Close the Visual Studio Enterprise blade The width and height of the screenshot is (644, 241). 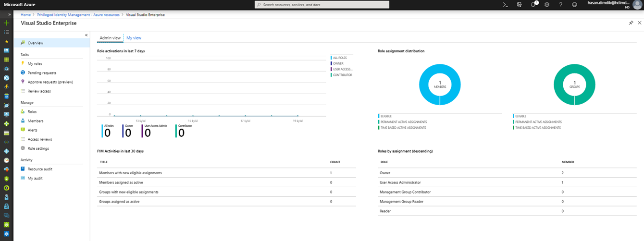pos(639,23)
